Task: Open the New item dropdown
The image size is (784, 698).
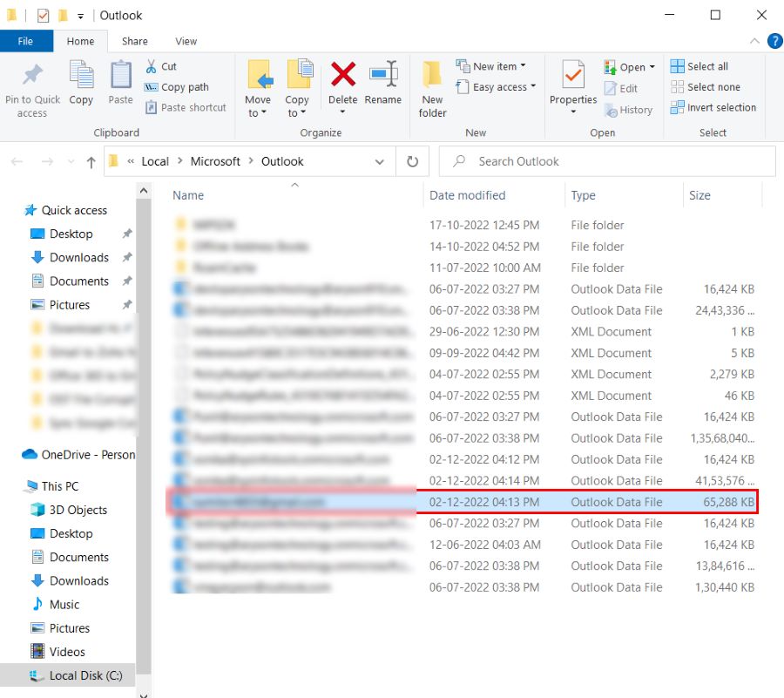Action: tap(491, 66)
